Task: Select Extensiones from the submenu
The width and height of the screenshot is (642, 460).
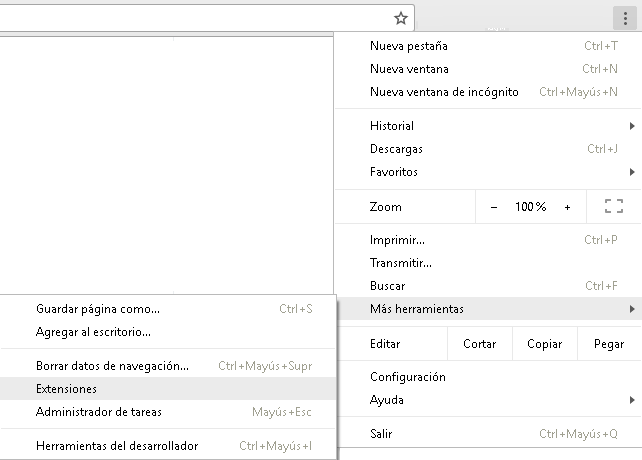Action: tap(66, 389)
